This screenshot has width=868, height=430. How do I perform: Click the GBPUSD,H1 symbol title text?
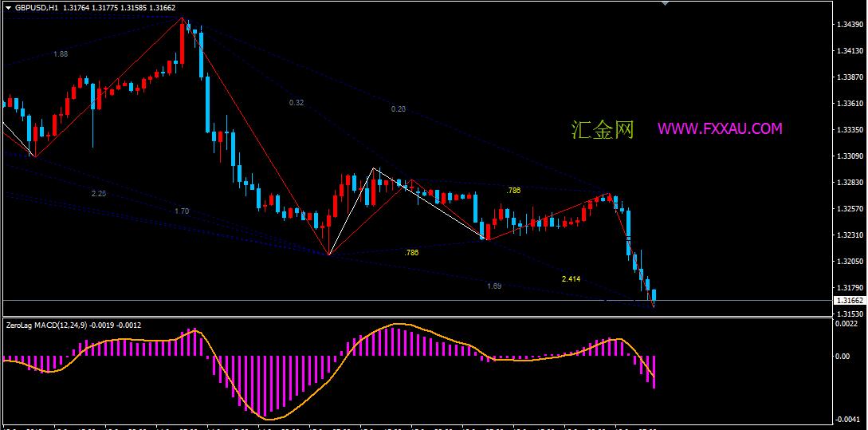[x=37, y=8]
